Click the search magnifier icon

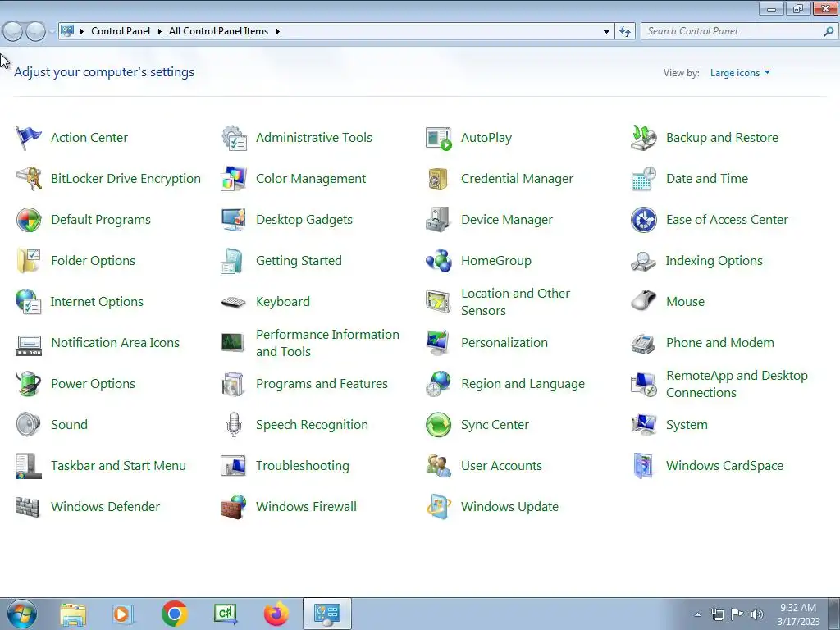(x=829, y=31)
